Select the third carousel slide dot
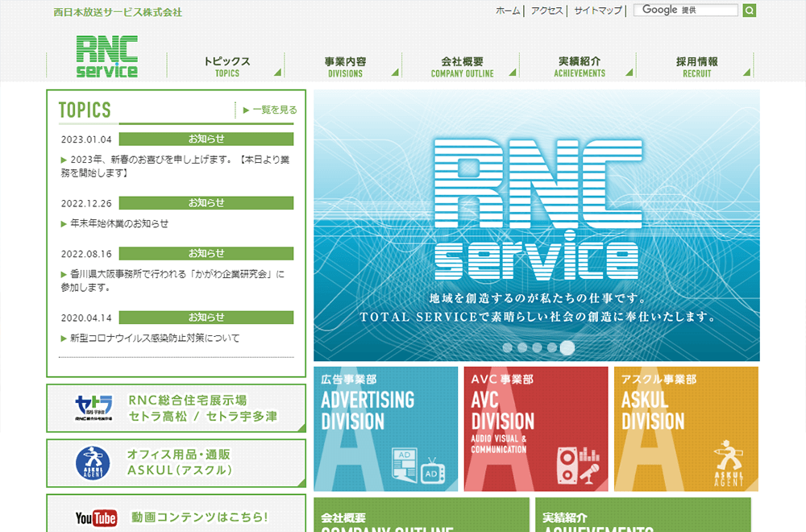 pos(537,347)
